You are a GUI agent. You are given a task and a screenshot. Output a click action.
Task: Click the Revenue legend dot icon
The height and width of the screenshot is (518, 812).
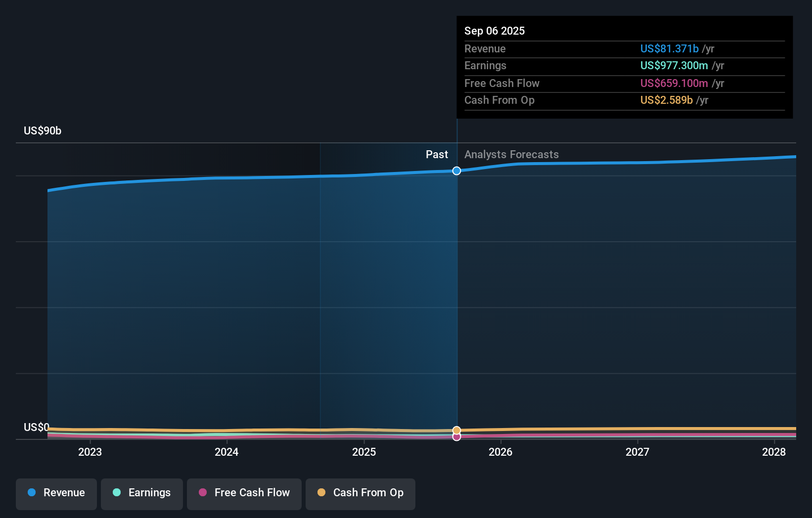(x=33, y=493)
